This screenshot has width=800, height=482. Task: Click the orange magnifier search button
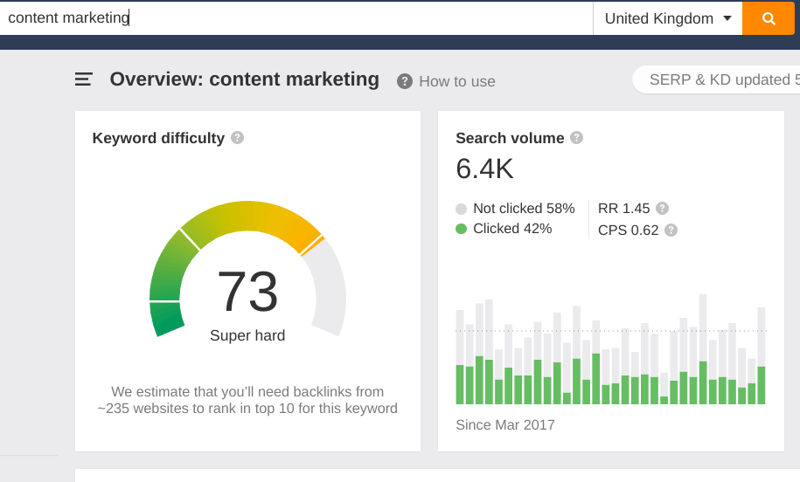coord(768,18)
